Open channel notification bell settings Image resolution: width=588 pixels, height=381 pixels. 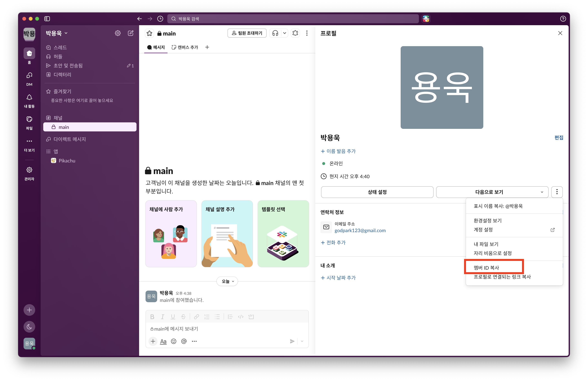tap(295, 33)
